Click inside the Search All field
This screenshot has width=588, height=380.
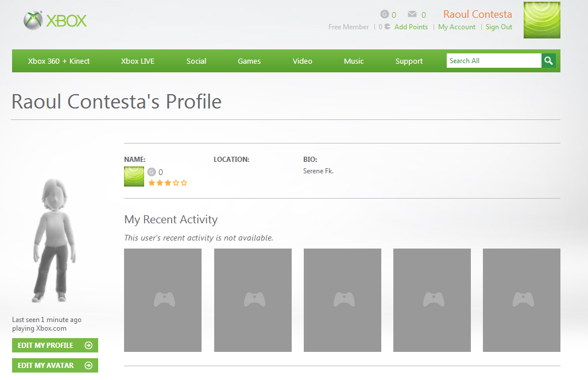[x=494, y=61]
